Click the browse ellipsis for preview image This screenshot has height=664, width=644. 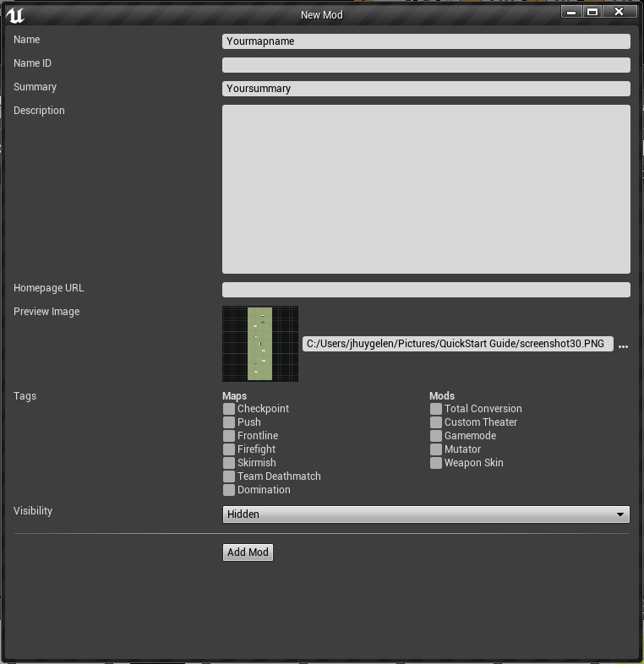[623, 346]
